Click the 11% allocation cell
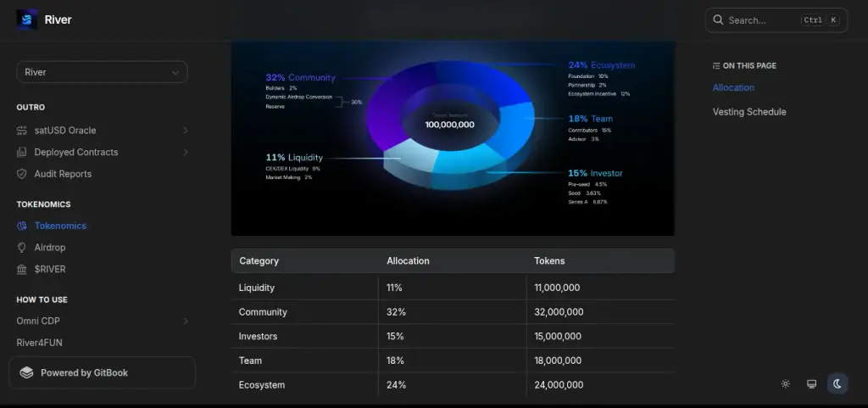868x408 pixels. 453,288
